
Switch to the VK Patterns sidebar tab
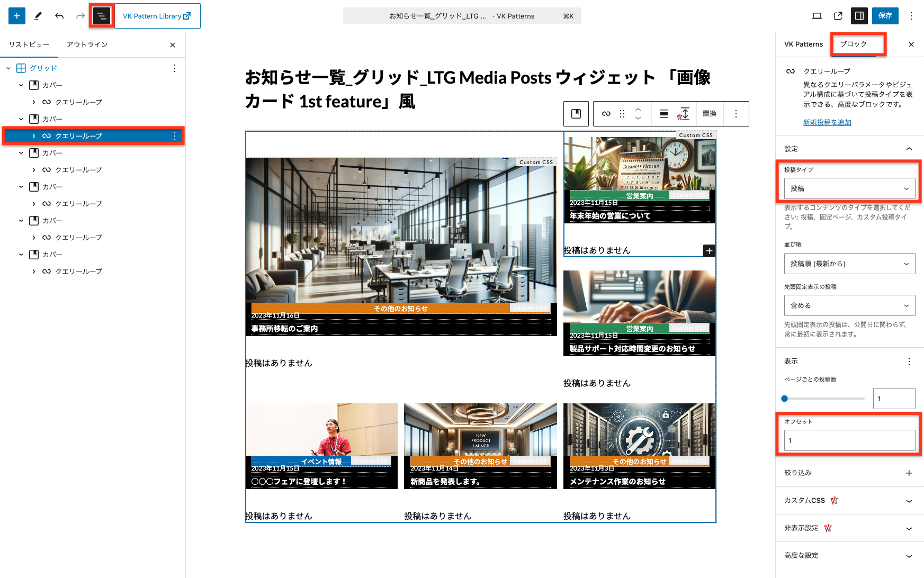tap(803, 44)
